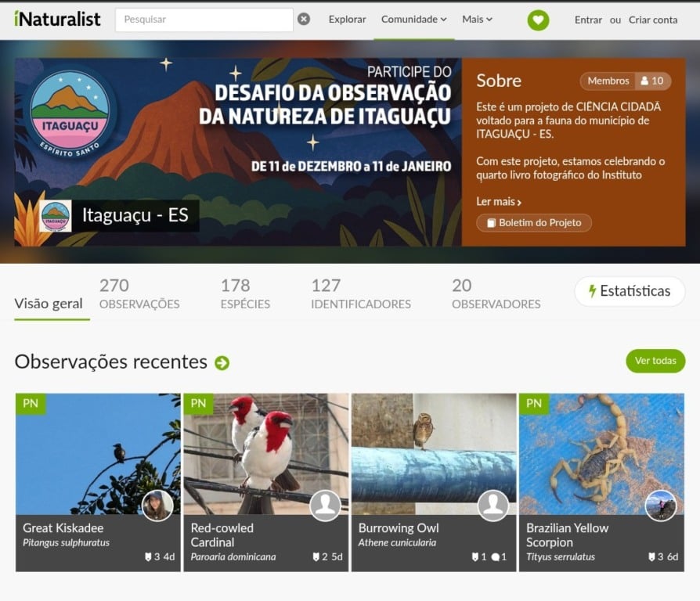Expand the Comunidade dropdown menu

tap(414, 20)
